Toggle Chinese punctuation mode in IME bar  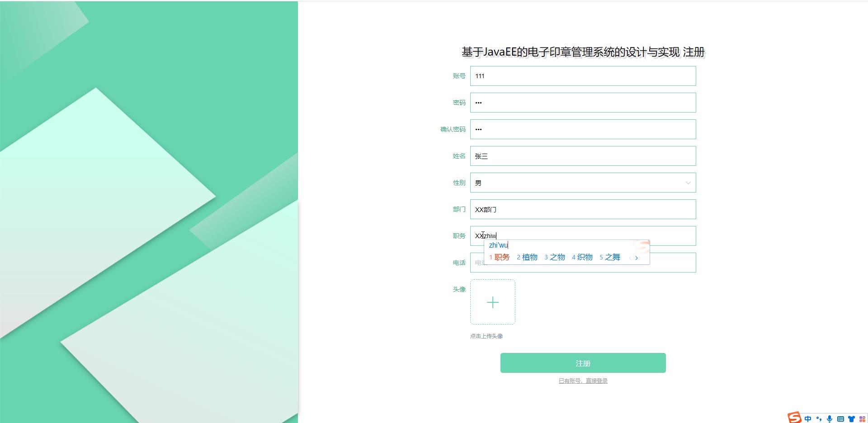tap(819, 419)
